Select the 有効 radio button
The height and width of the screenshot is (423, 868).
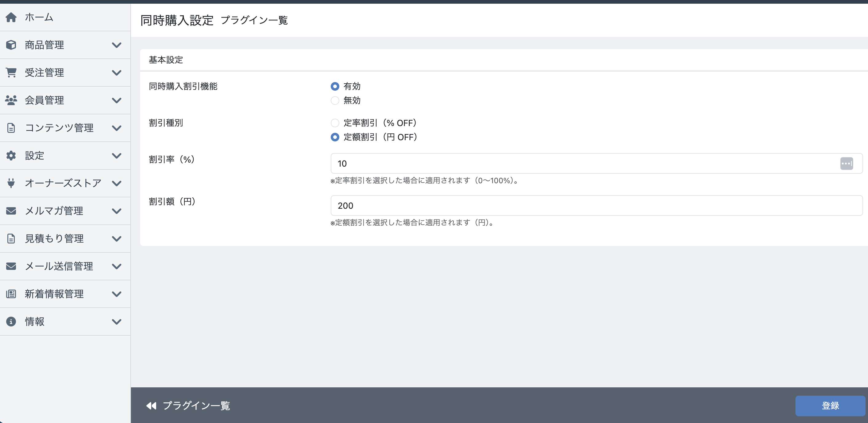point(335,86)
